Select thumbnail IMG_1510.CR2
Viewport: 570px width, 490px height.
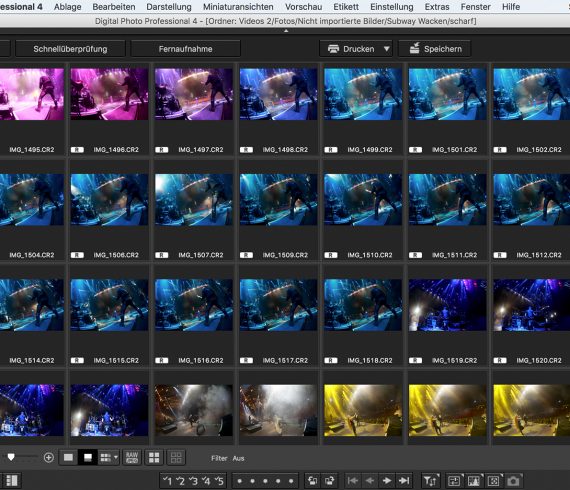(x=363, y=199)
